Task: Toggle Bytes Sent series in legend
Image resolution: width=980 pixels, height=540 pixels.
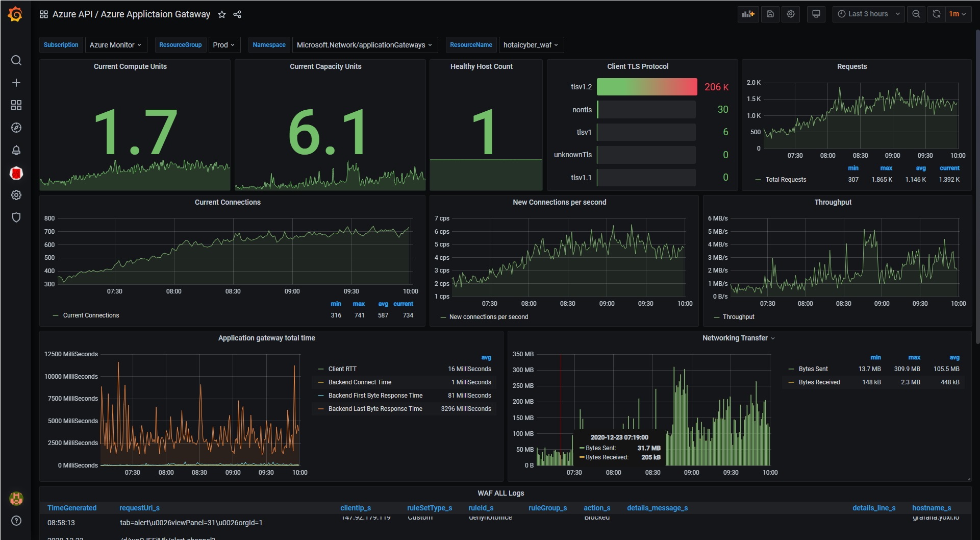Action: pyautogui.click(x=813, y=369)
